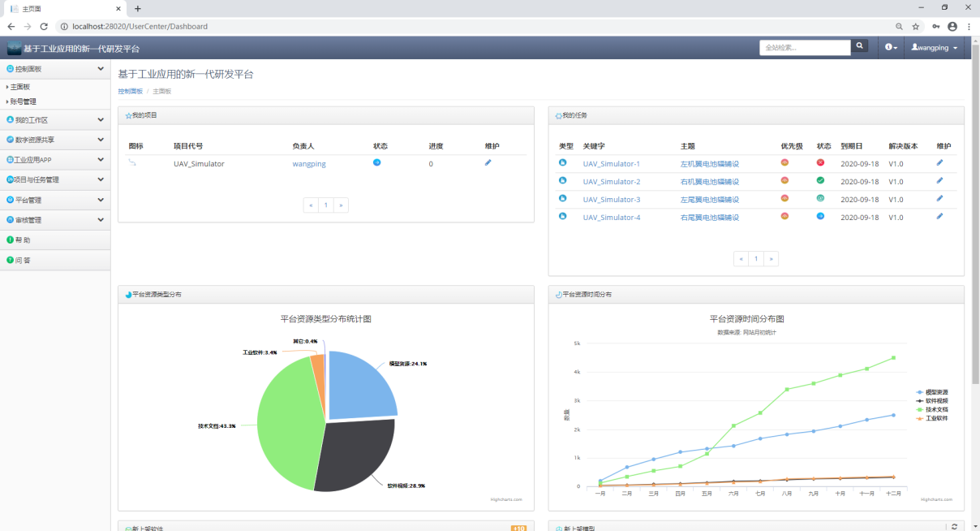The image size is (980, 531).
Task: Click blue arrow status of UAV_Simulator-4
Action: [x=820, y=217]
